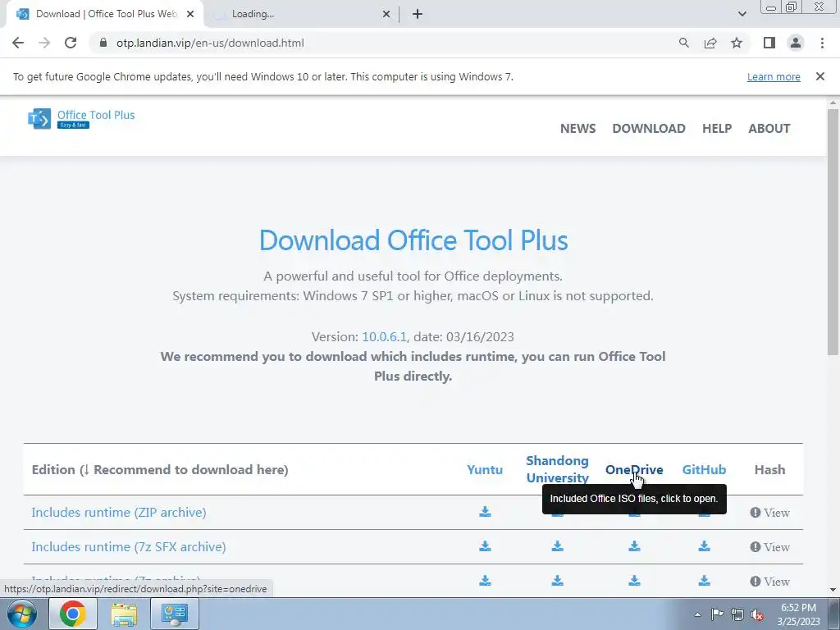
Task: Download 7z SFX archive from OneDrive
Action: [x=634, y=546]
